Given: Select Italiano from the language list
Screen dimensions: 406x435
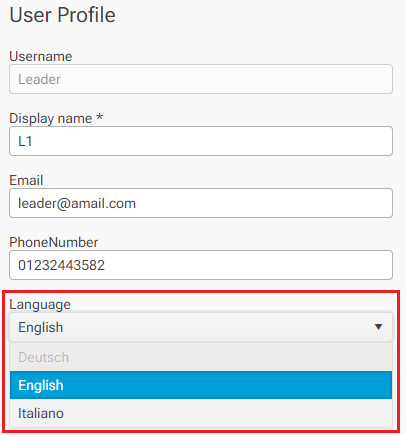Looking at the screenshot, I should (x=201, y=413).
